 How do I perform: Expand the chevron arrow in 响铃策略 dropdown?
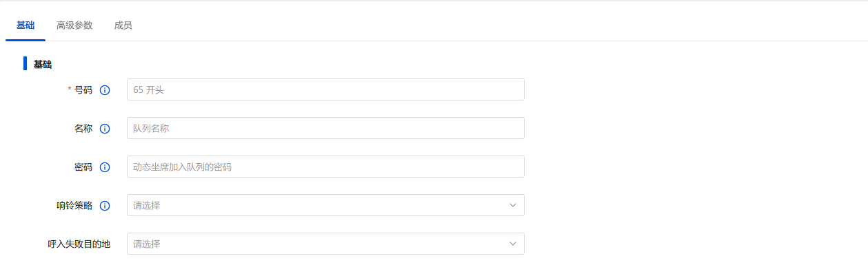pyautogui.click(x=513, y=205)
